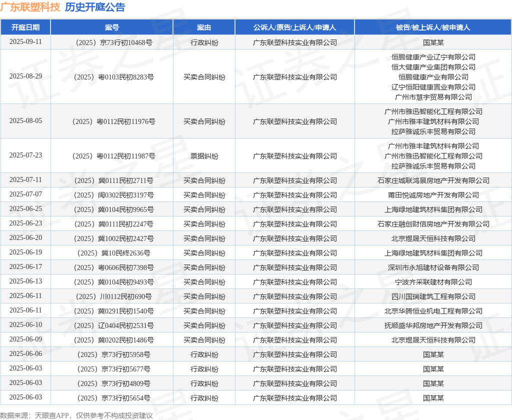512x420 pixels.
Task: Click the date 2025-07-11
Action: point(25,180)
